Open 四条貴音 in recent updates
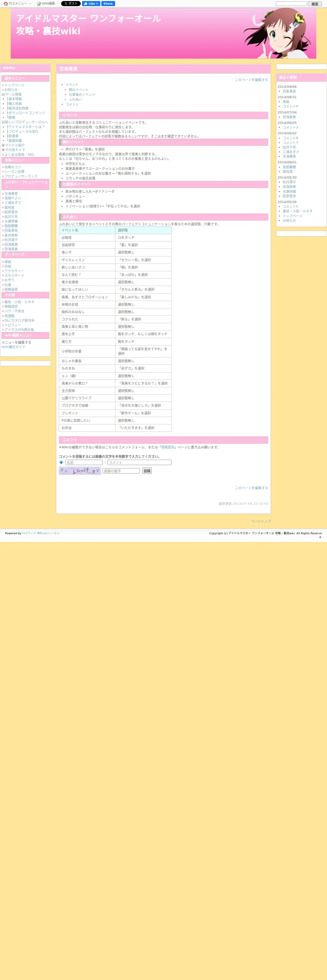This screenshot has height=980, width=327. tap(289, 91)
